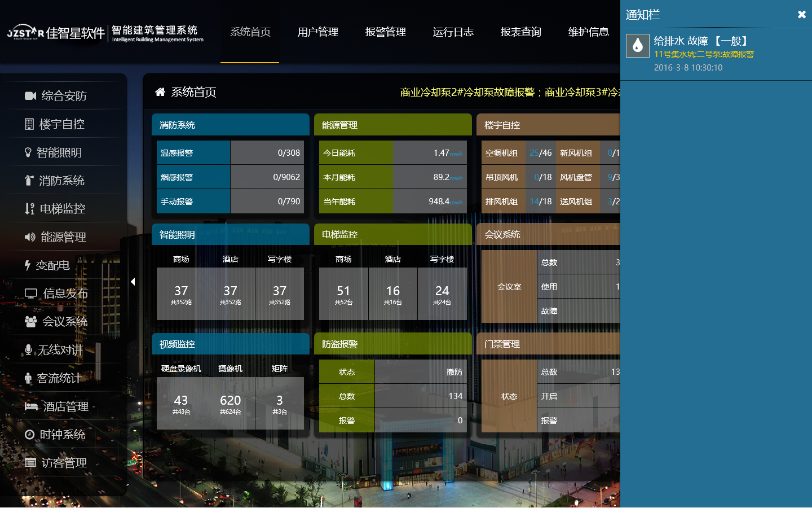Open the 给排水 故障 notification entry
Viewport: 812px width, 508px height.
702,41
